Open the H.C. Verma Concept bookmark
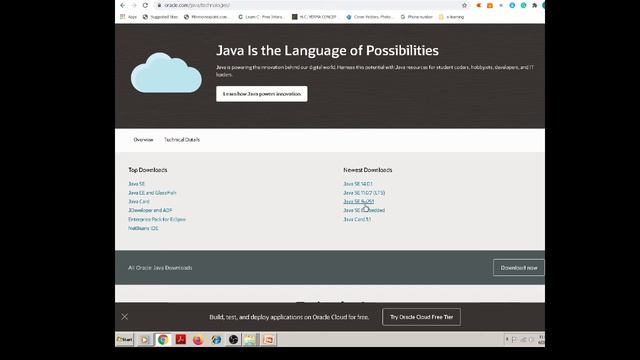Image resolution: width=640 pixels, height=360 pixels. click(x=314, y=17)
